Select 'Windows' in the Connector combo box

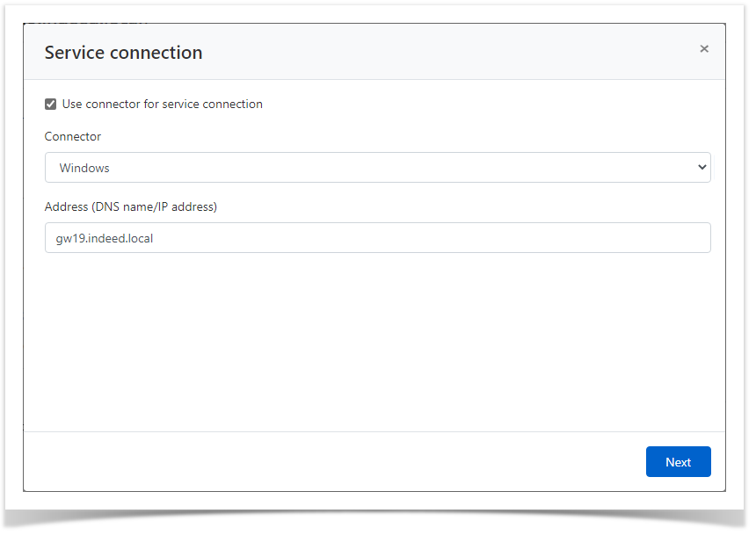378,167
